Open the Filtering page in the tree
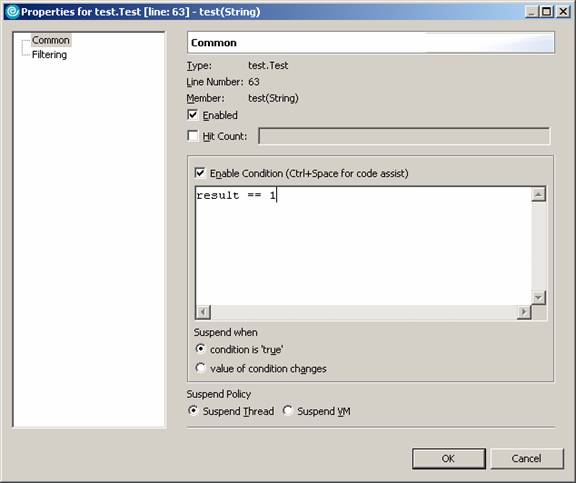 coord(49,55)
